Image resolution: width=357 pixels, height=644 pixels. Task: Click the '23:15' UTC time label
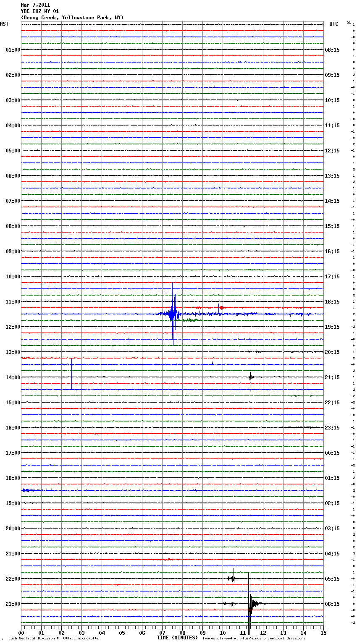click(332, 428)
